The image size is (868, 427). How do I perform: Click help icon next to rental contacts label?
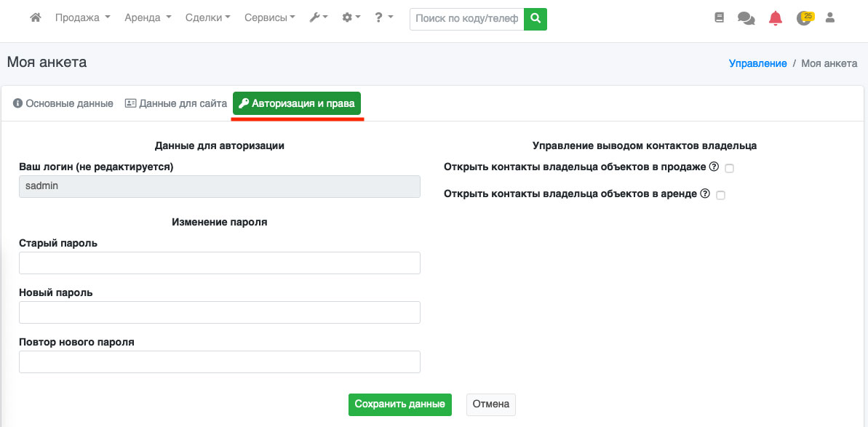tap(704, 194)
